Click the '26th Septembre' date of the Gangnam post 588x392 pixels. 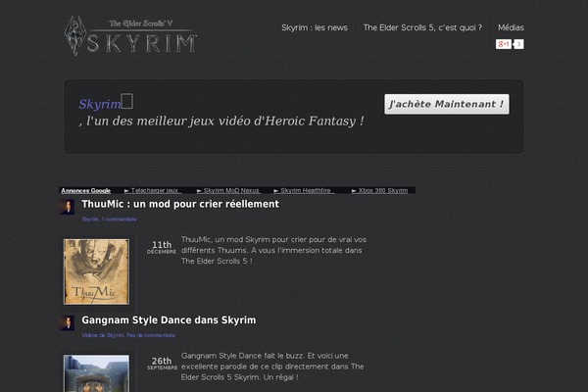tap(162, 364)
